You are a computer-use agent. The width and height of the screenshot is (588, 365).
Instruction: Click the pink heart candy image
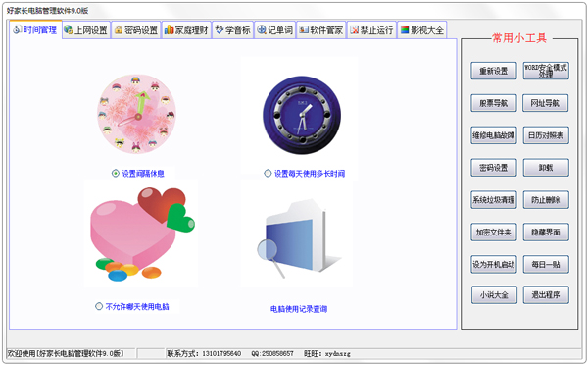pos(142,235)
